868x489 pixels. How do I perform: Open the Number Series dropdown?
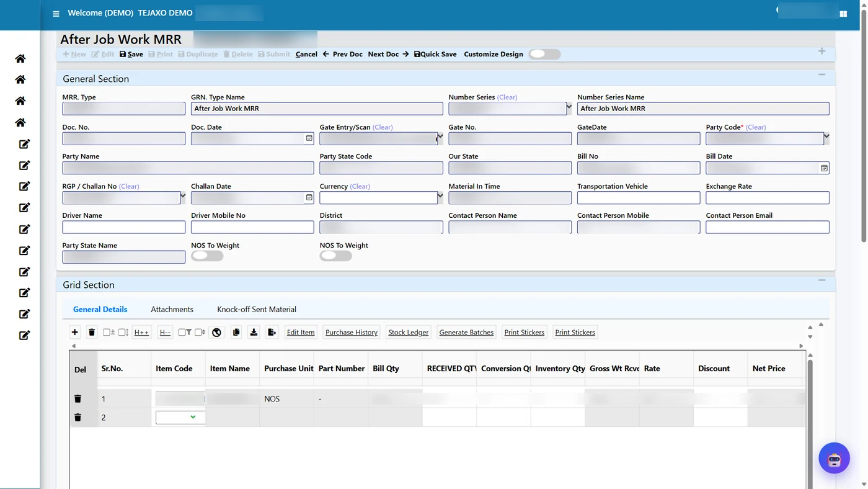point(569,108)
